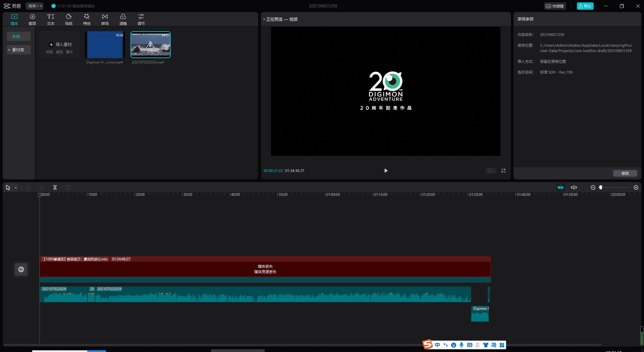Screen dimensions: 644x352
Task: Click the Sogou input S logo
Action: pyautogui.click(x=428, y=345)
